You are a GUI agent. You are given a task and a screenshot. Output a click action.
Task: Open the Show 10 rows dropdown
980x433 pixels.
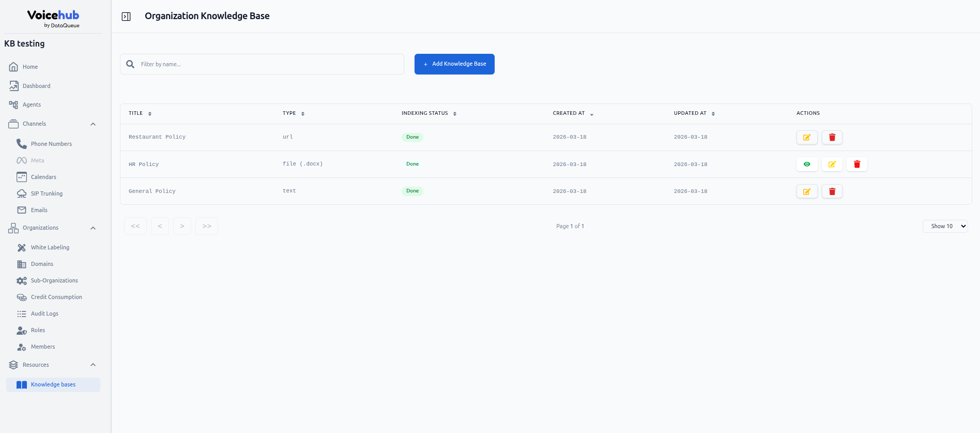tap(945, 226)
